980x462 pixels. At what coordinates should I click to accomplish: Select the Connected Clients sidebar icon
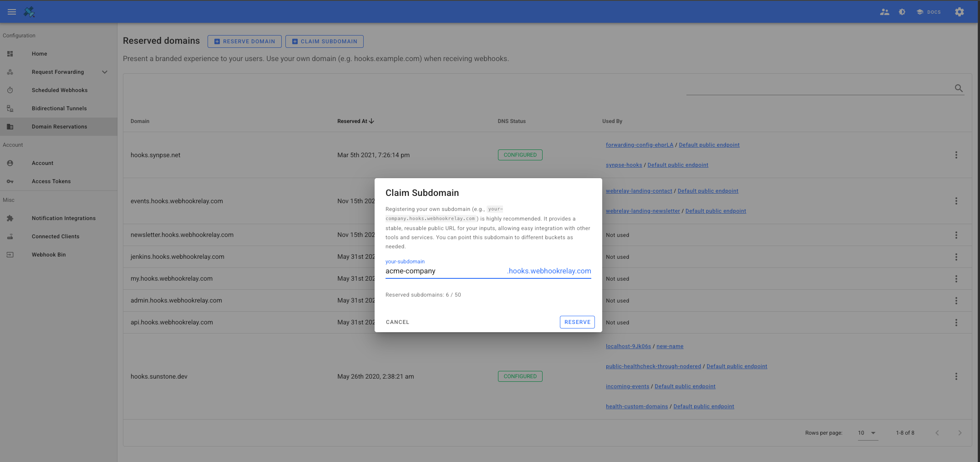click(x=10, y=236)
